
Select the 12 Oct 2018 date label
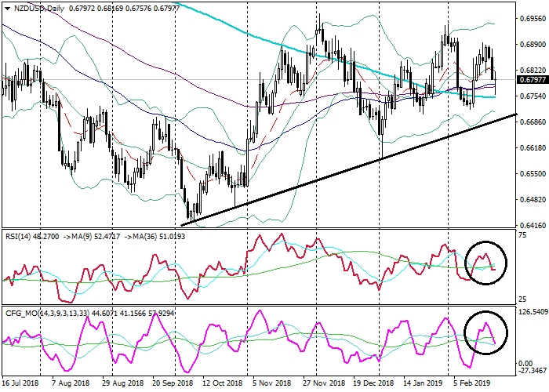[x=222, y=386]
